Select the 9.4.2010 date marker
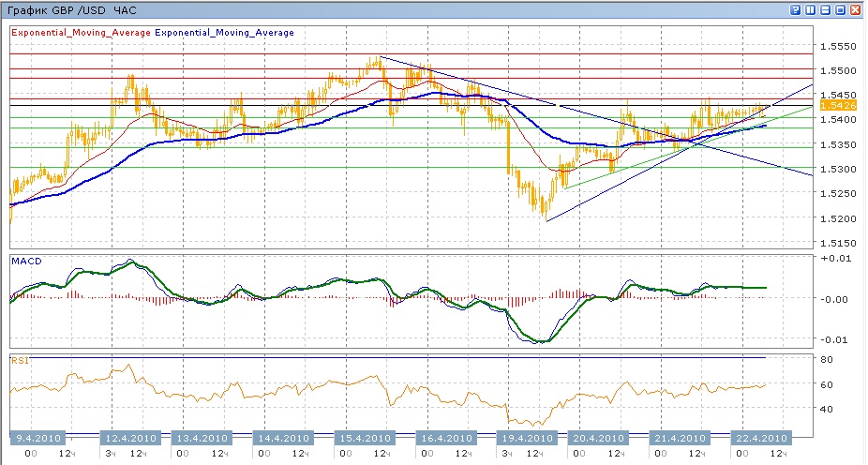This screenshot has height=465, width=868. click(x=38, y=438)
